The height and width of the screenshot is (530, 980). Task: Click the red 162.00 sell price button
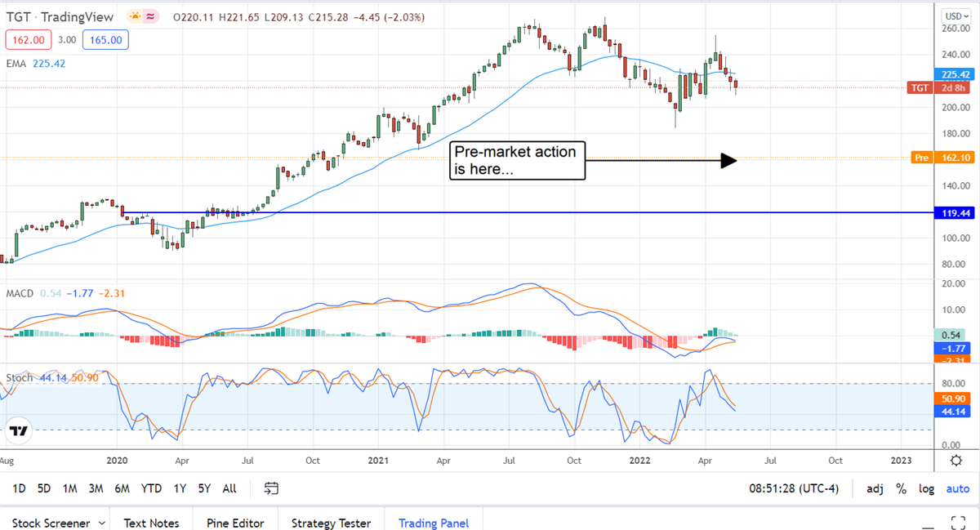(29, 39)
